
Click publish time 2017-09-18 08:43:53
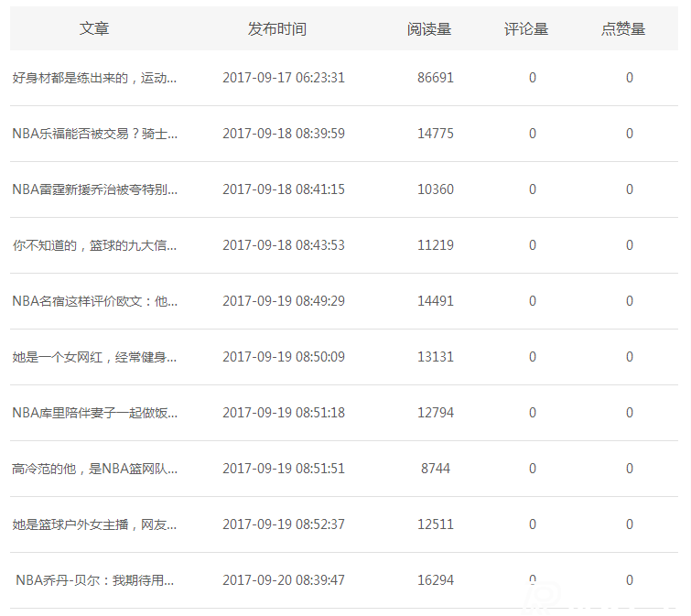coord(284,245)
